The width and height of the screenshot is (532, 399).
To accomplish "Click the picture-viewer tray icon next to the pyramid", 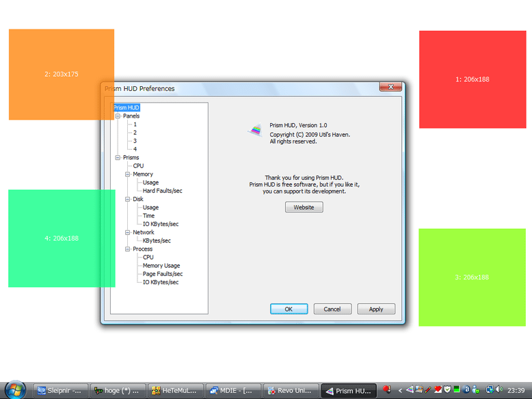I will tap(419, 389).
